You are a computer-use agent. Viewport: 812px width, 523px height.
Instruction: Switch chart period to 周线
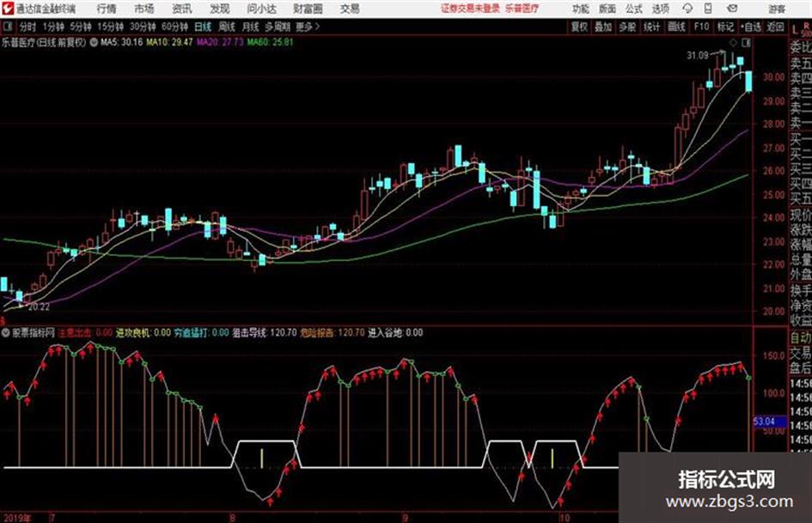(226, 27)
